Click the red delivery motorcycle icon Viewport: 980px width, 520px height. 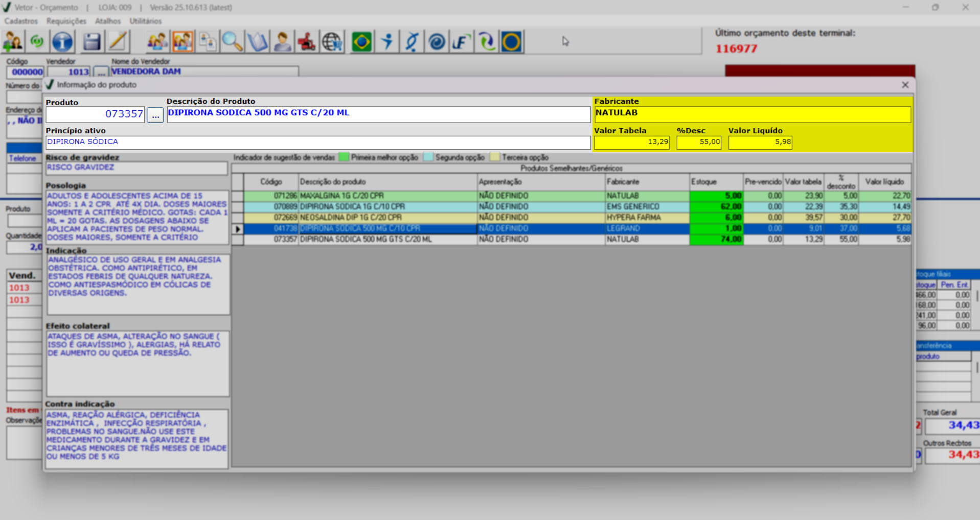307,42
